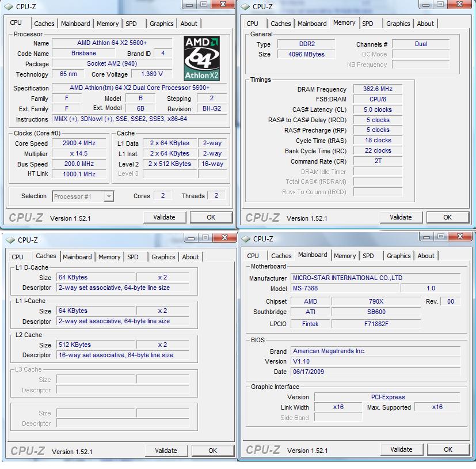Click the 06/17/2009 BIOS date value

click(x=375, y=372)
